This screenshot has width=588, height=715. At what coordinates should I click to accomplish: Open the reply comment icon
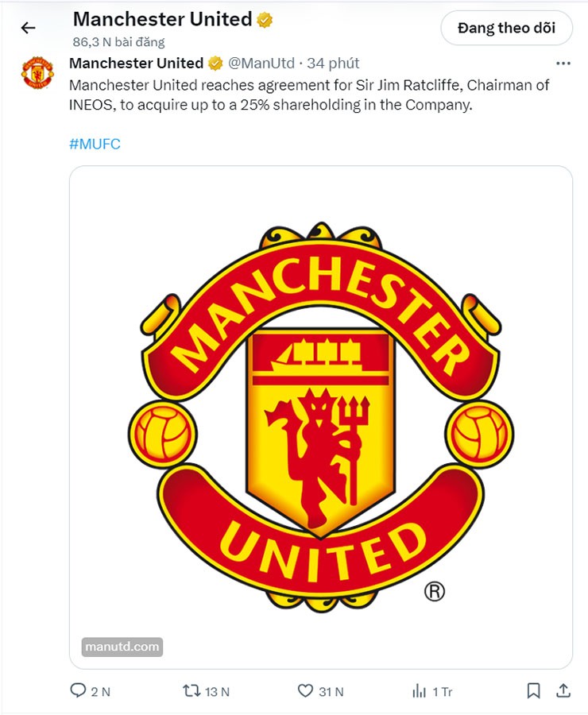pyautogui.click(x=78, y=690)
